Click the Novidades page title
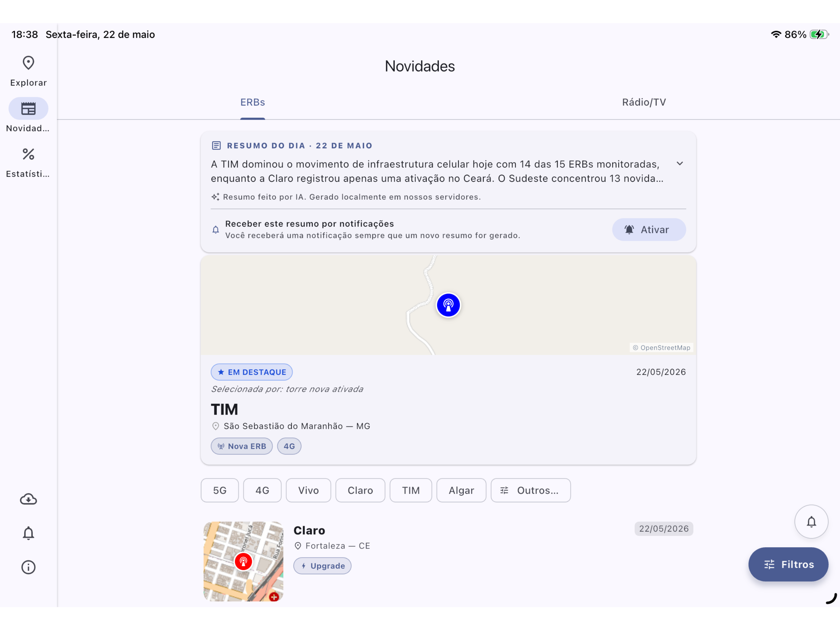The width and height of the screenshot is (840, 630). coord(420,66)
